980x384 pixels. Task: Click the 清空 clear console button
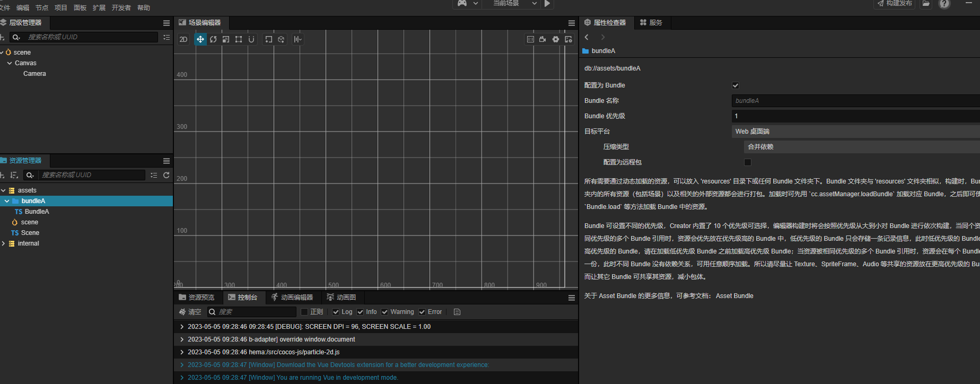point(190,312)
